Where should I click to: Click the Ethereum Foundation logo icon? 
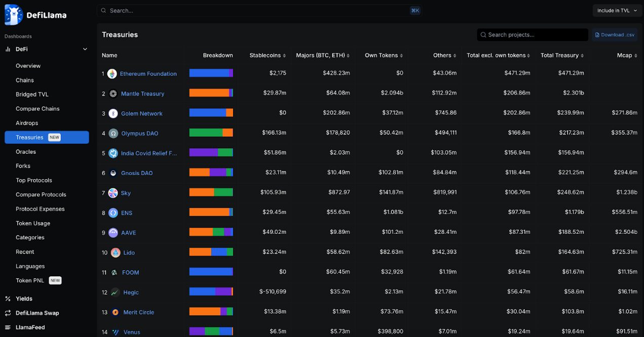pyautogui.click(x=112, y=74)
